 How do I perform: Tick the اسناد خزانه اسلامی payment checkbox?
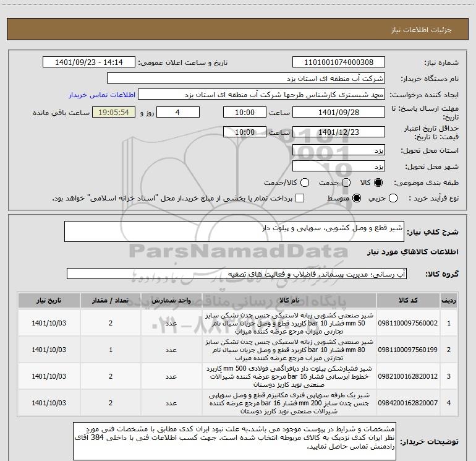coord(300,199)
